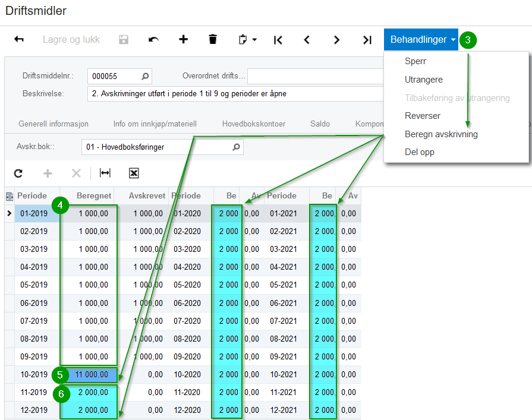This screenshot has width=532, height=420.
Task: Click the 11 000,00 Beregnet cell
Action: click(89, 375)
